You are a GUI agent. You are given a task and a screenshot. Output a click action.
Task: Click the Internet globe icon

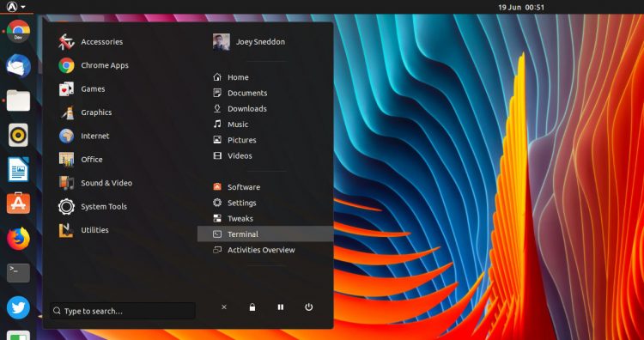pyautogui.click(x=66, y=136)
